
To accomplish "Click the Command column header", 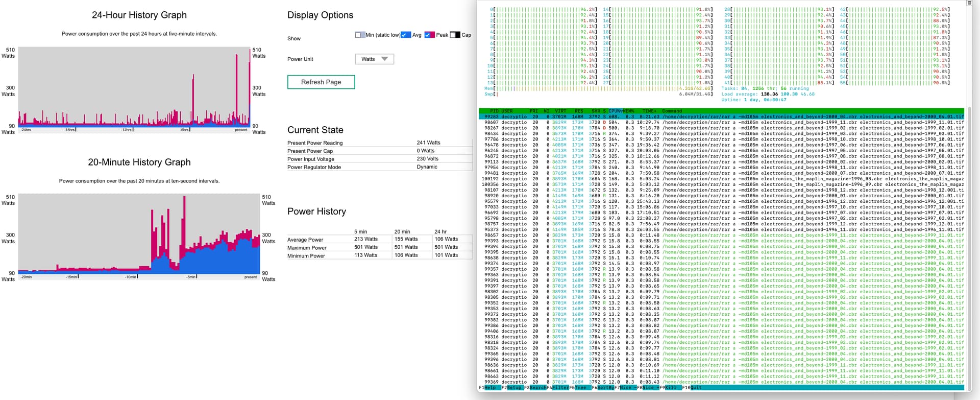I will click(672, 111).
